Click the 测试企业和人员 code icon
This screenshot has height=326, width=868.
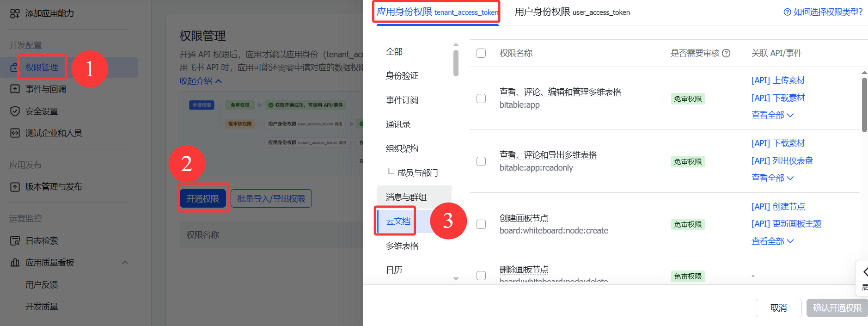[x=15, y=133]
